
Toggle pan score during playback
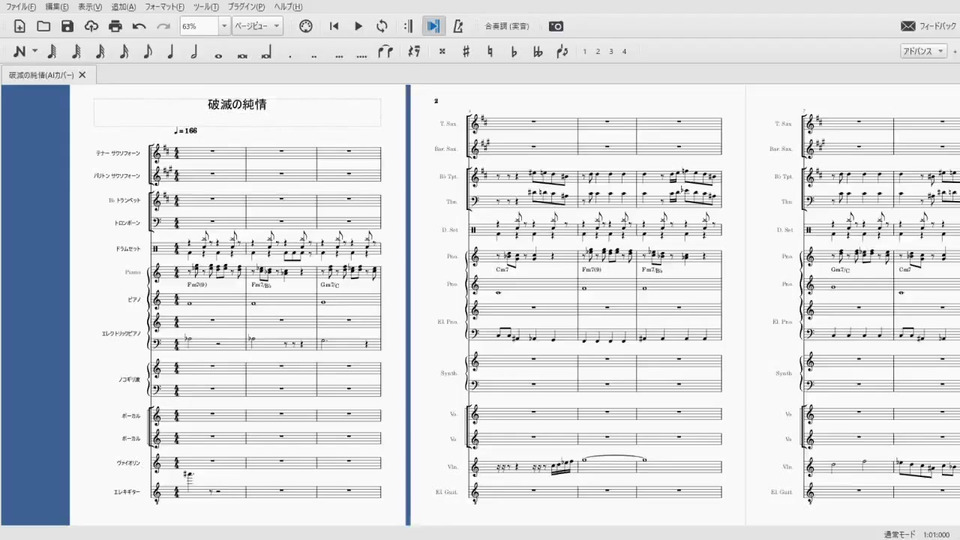point(433,26)
